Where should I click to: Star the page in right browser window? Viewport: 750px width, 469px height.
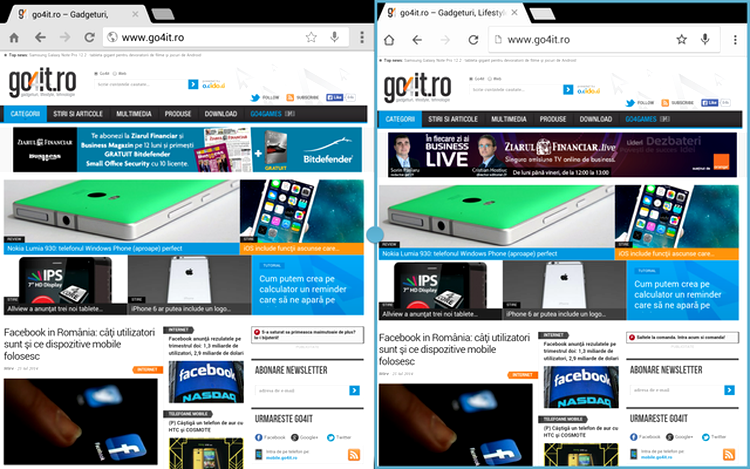click(682, 40)
